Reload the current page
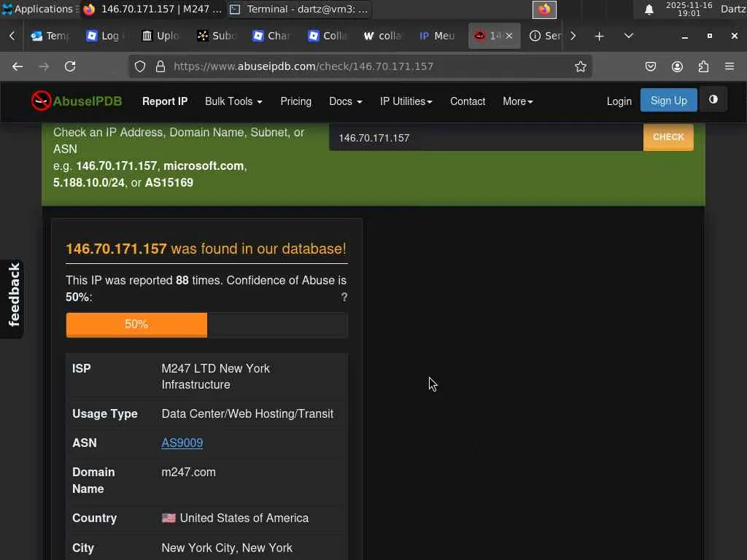Image resolution: width=747 pixels, height=560 pixels. (70, 66)
